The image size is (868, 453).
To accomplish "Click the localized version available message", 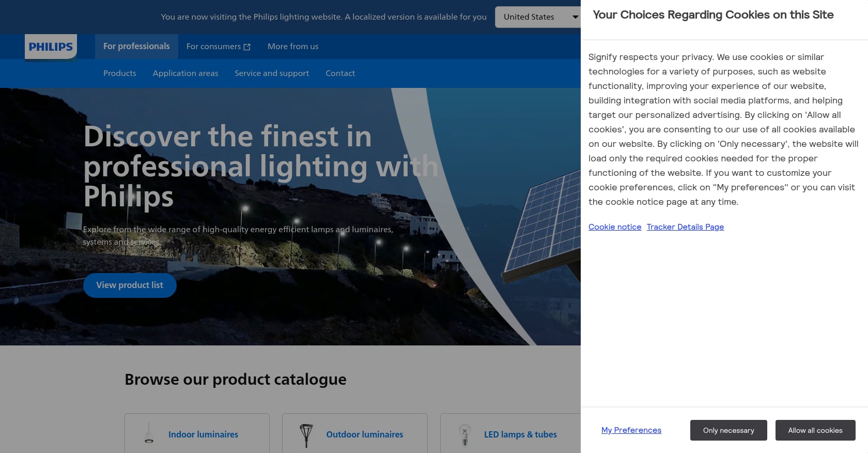I will click(x=323, y=17).
